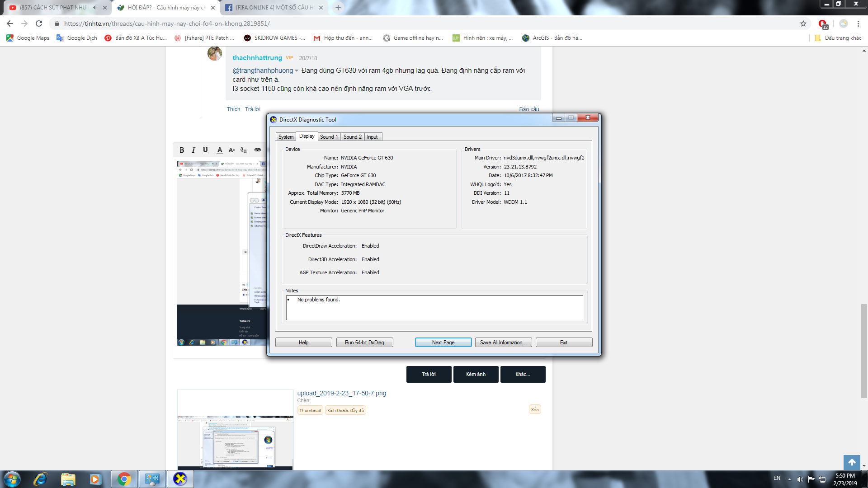Open the SKIDROW GAMES bookmark
Viewport: 868px width, 488px height.
pos(274,38)
